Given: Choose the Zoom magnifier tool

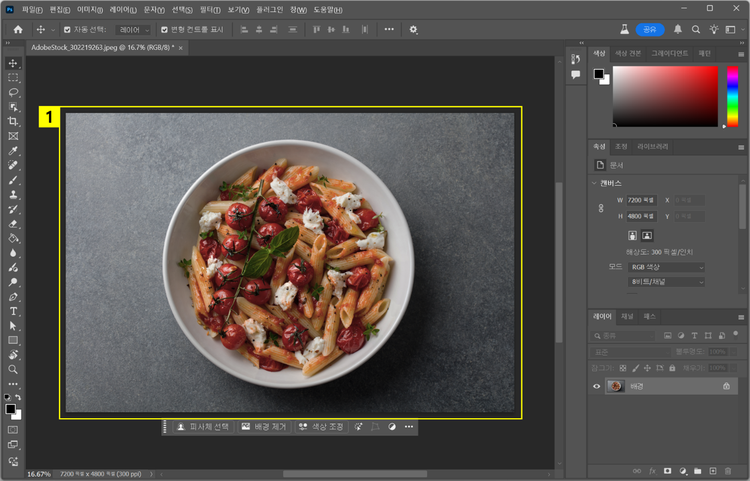Looking at the screenshot, I should (13, 369).
